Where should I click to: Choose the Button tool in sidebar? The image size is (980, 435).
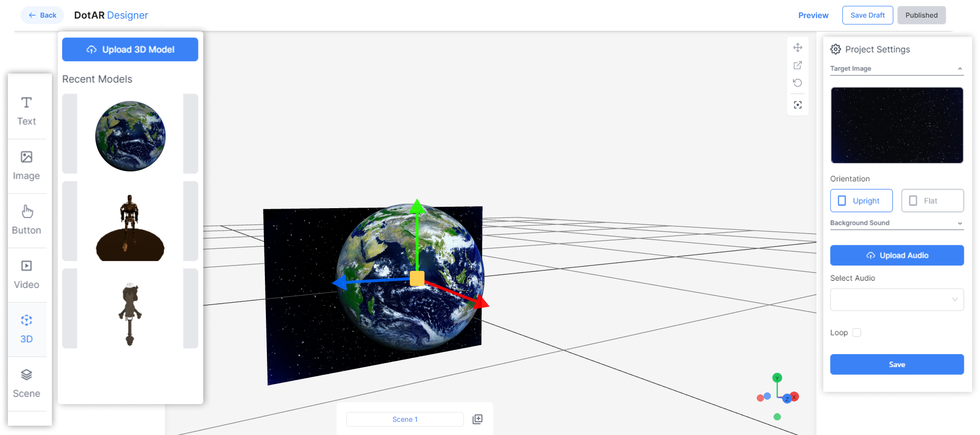tap(26, 220)
